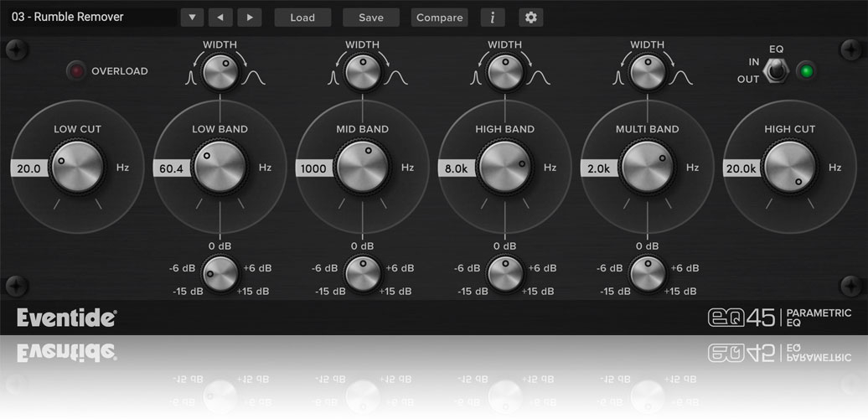868x419 pixels.
Task: Click the green EQ active LED
Action: [x=806, y=71]
